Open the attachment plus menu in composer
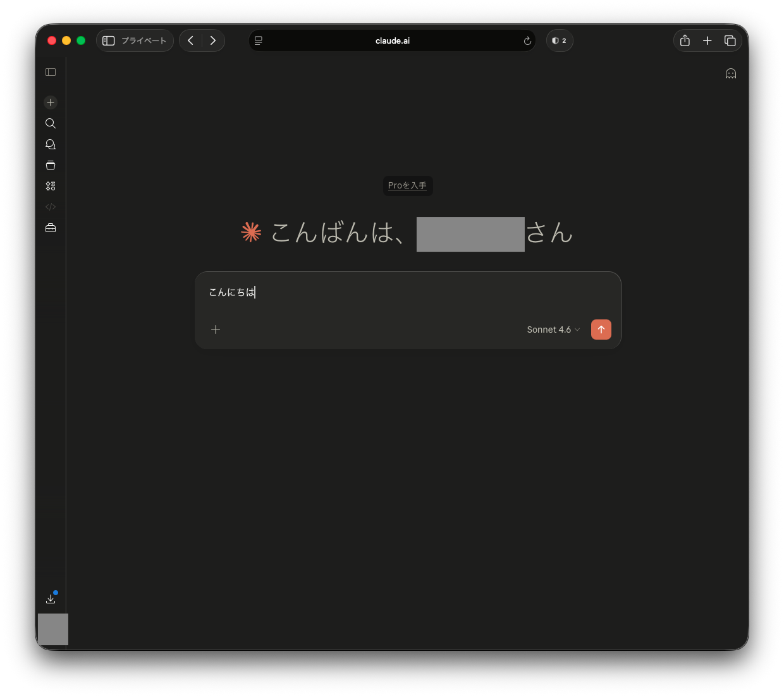Image resolution: width=784 pixels, height=697 pixels. (x=216, y=330)
